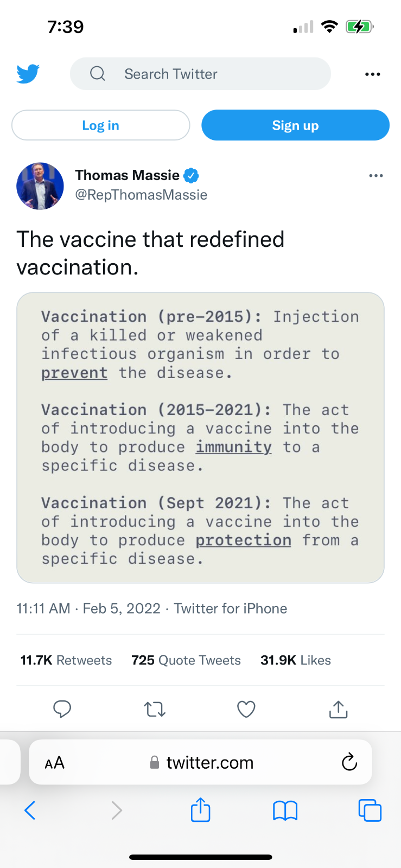Click the Sign up button
This screenshot has width=401, height=868.
[x=295, y=125]
